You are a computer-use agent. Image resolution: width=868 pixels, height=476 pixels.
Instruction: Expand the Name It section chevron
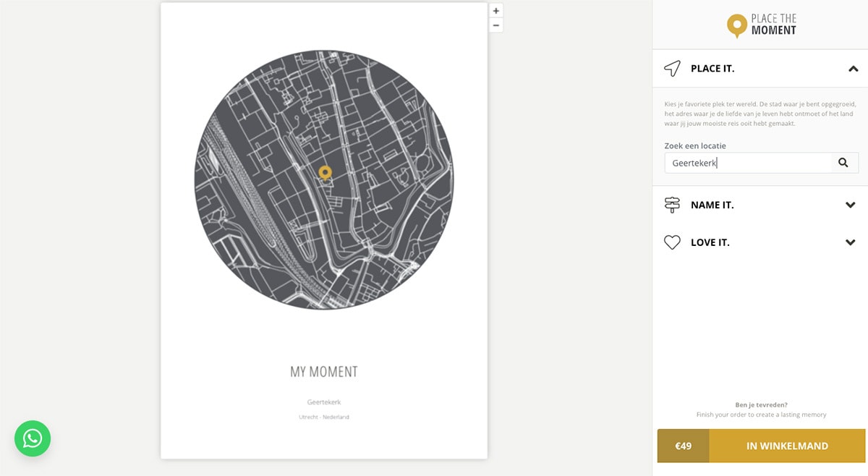click(x=851, y=205)
